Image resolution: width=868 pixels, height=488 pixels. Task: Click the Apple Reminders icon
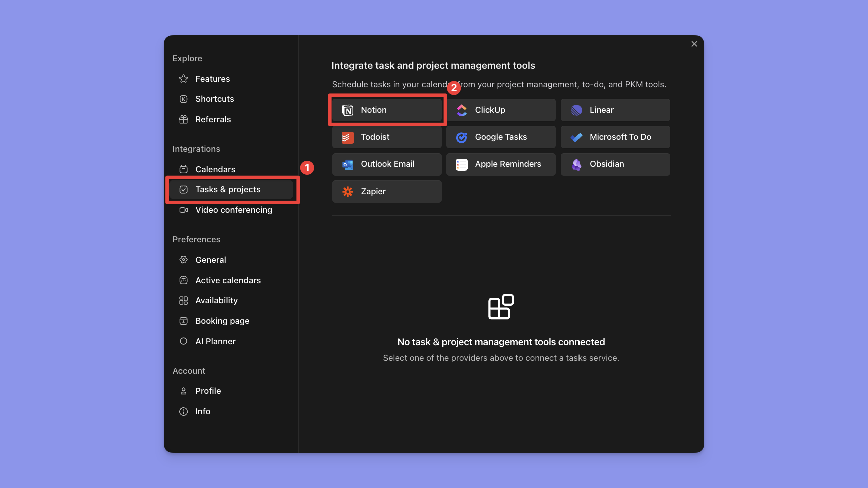[462, 164]
